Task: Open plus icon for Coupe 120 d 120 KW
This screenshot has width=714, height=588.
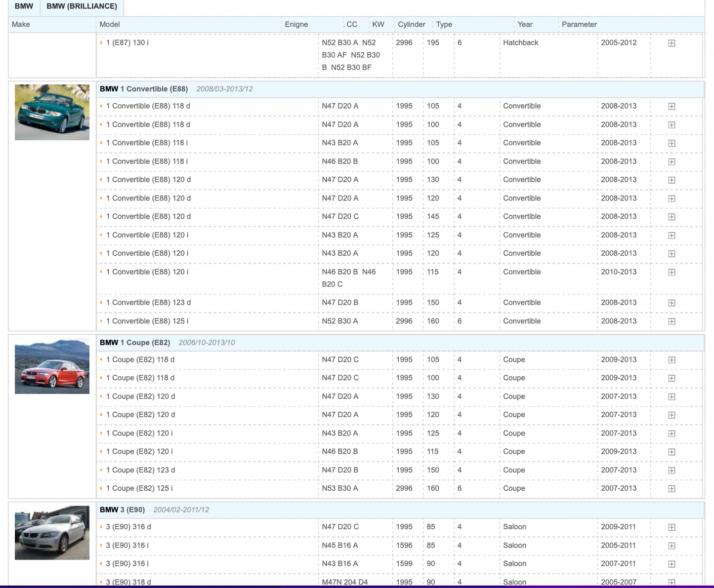Action: pos(672,415)
